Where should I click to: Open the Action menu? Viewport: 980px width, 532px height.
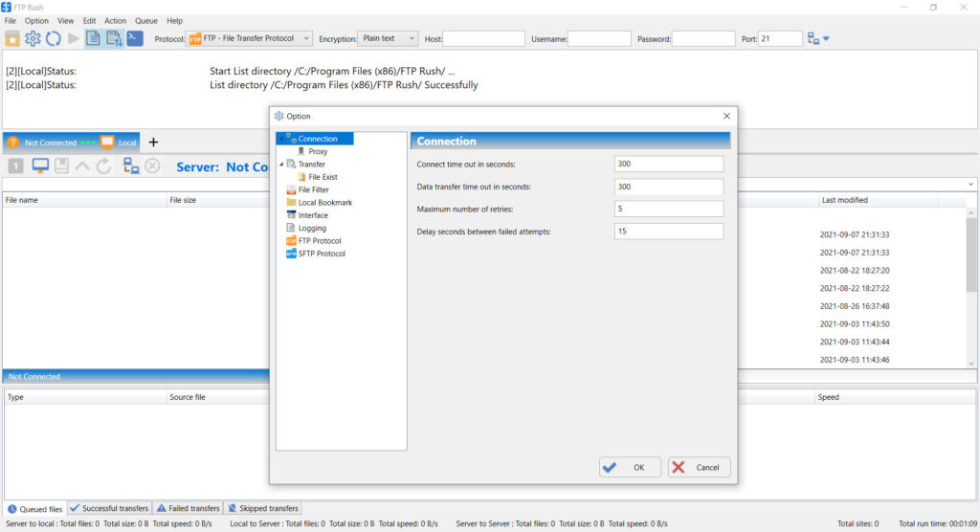point(115,21)
